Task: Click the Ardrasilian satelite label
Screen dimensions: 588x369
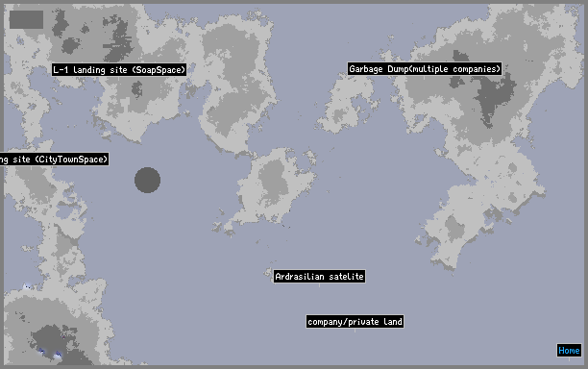Action: click(x=319, y=277)
